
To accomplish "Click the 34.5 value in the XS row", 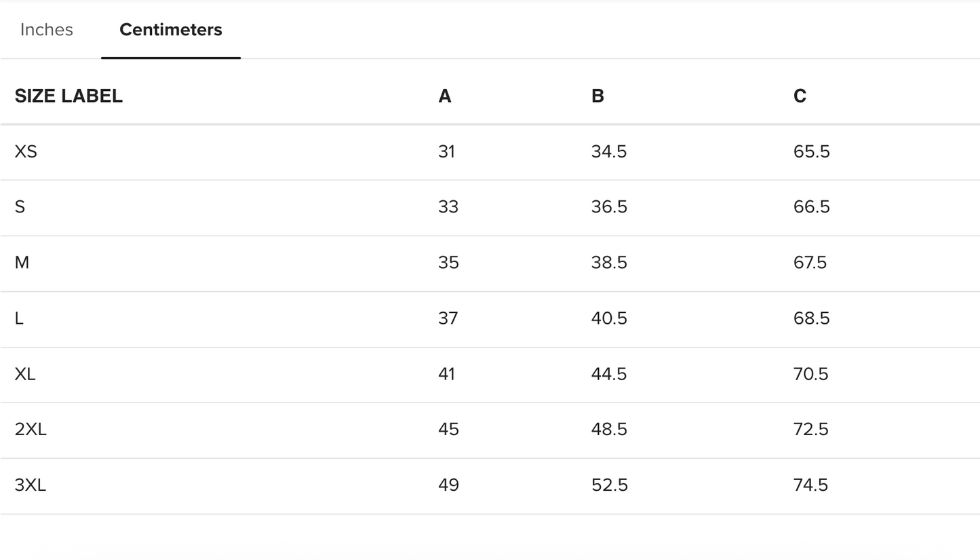I will point(609,151).
